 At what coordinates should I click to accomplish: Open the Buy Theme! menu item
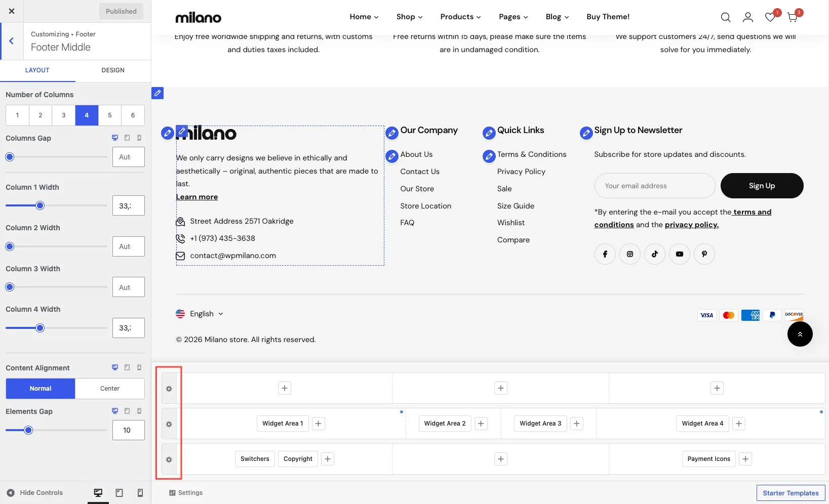608,17
